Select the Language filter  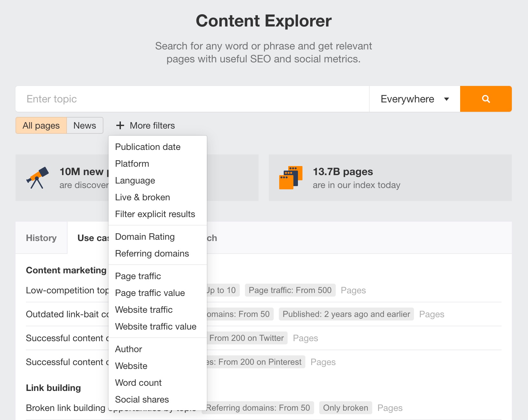[x=135, y=180]
